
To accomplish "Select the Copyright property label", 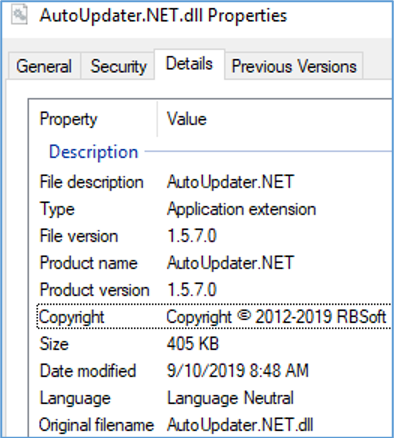I will click(72, 317).
